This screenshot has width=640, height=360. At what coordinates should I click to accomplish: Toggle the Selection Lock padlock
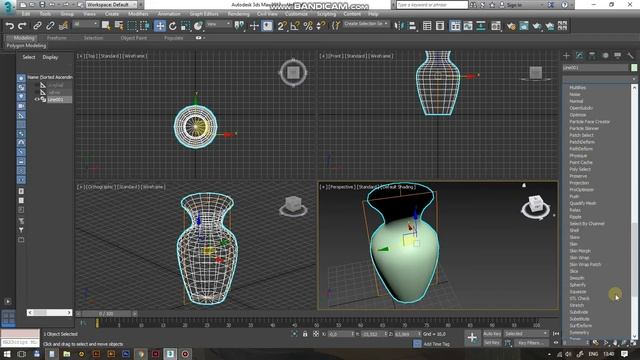click(x=305, y=334)
